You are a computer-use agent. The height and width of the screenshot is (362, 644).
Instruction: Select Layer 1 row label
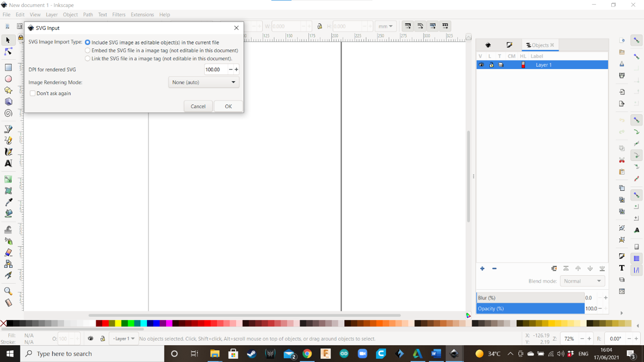tap(544, 65)
